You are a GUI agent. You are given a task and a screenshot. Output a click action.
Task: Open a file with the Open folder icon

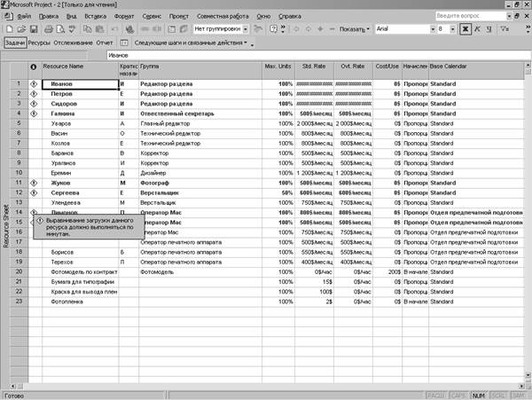click(21, 29)
